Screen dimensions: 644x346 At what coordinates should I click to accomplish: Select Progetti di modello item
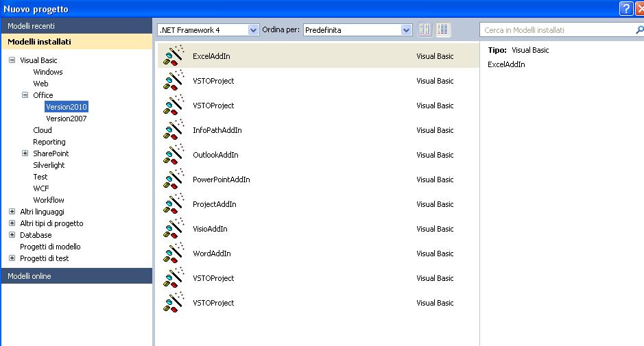(x=50, y=247)
